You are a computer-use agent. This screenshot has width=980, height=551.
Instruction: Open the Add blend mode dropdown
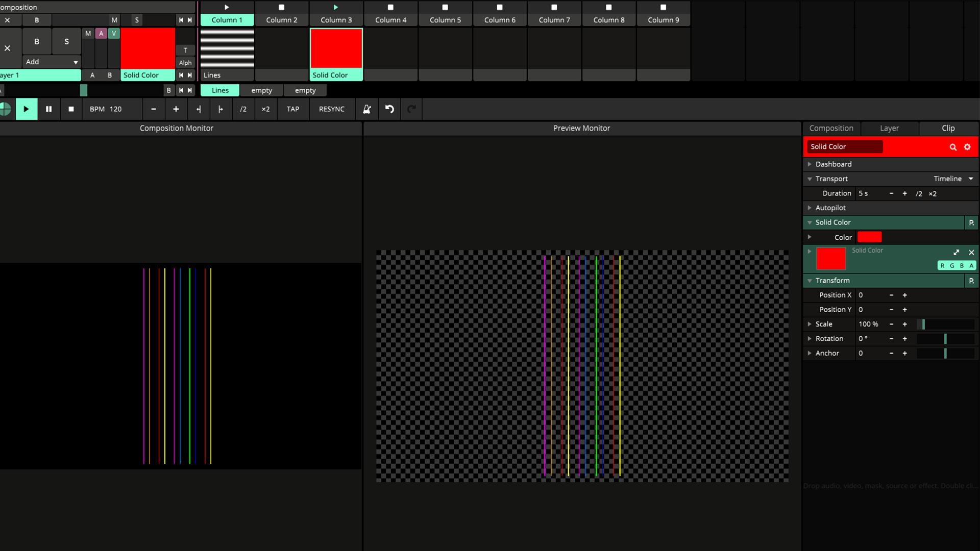coord(51,62)
